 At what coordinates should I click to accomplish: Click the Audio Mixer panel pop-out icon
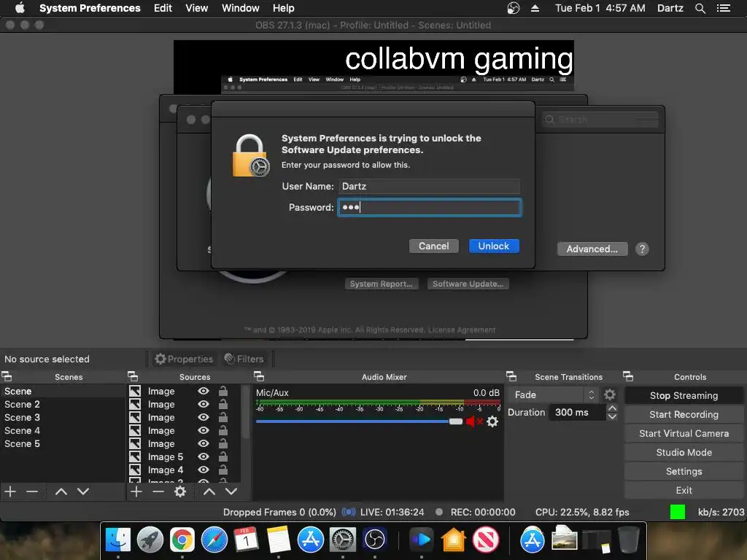click(259, 377)
